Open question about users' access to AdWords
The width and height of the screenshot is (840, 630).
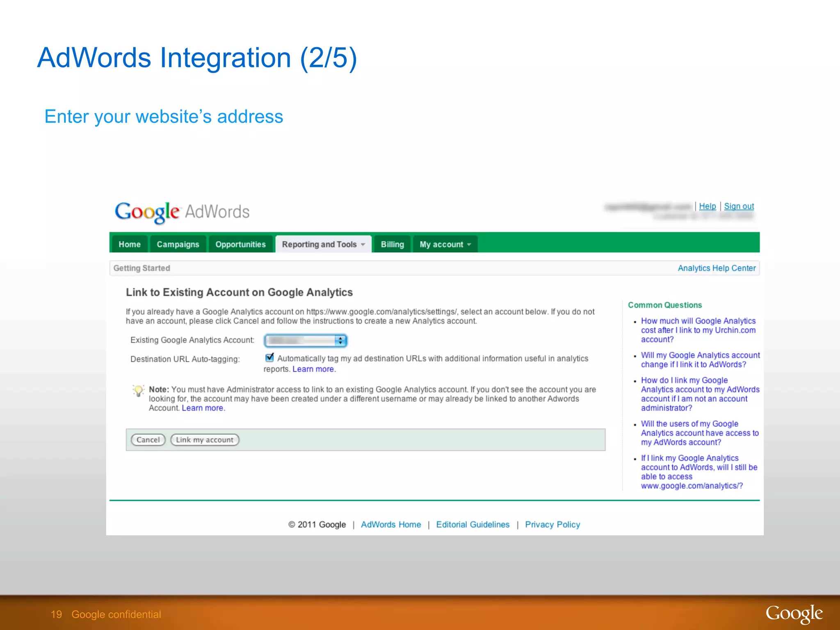[x=700, y=433]
